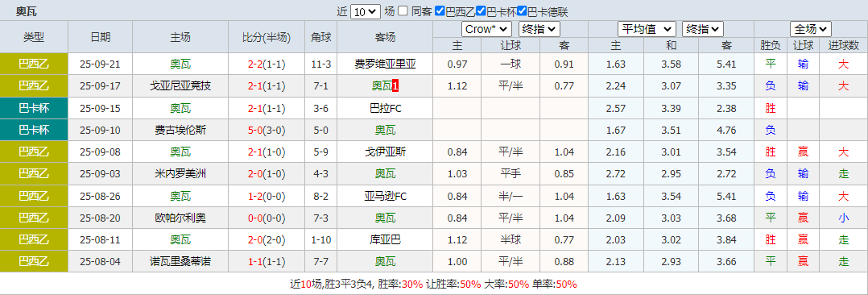Toggle the 同客 checkbox
The width and height of the screenshot is (868, 295).
click(403, 11)
